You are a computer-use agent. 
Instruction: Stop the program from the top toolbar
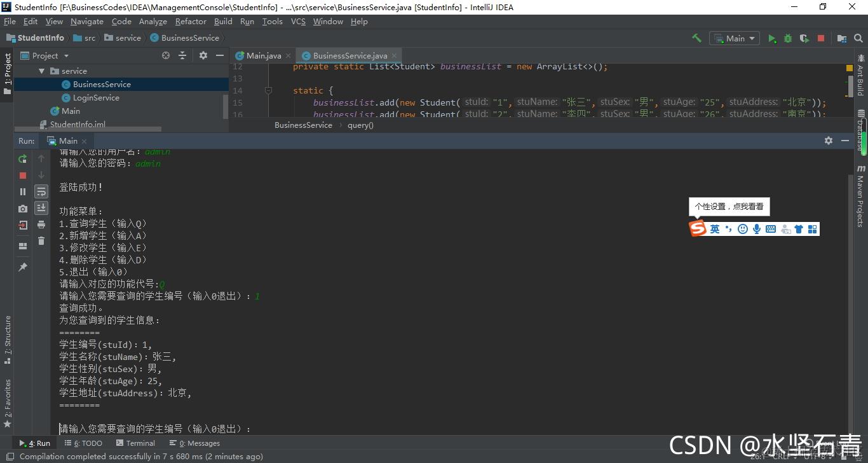821,38
